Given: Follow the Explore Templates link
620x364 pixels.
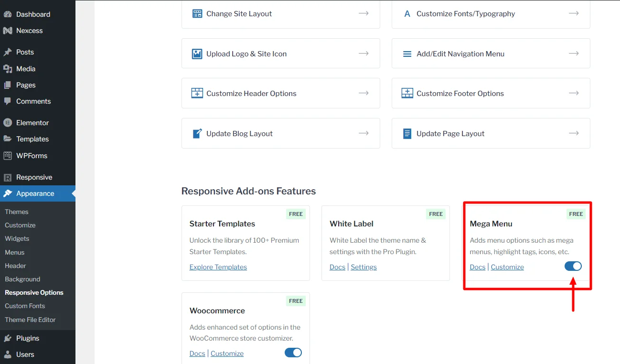Looking at the screenshot, I should 218,267.
